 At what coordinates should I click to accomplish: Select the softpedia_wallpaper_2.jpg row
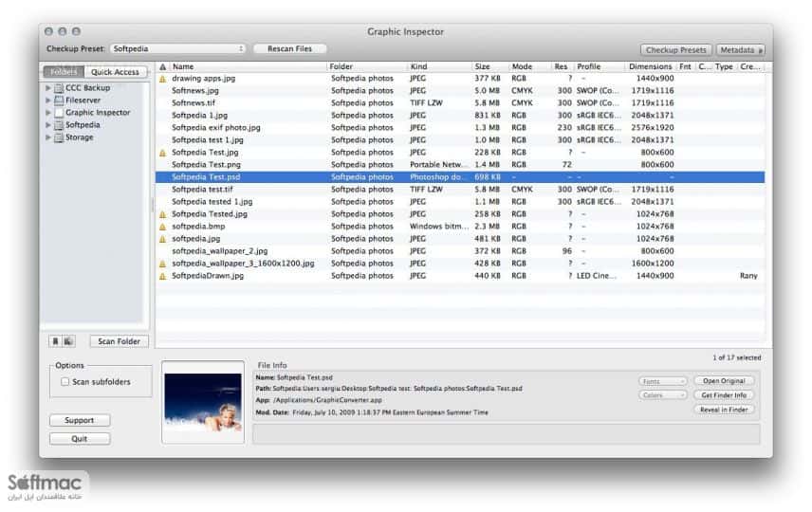click(x=460, y=251)
